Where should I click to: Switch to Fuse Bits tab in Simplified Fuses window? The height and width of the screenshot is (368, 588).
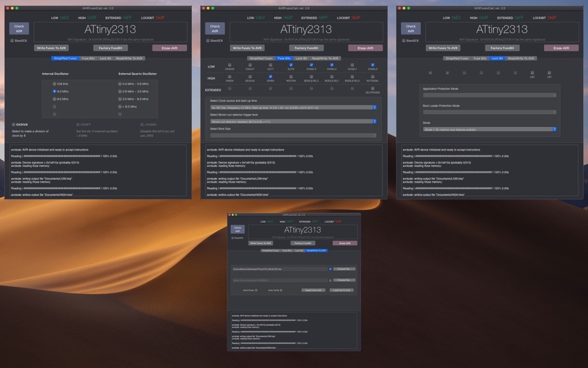[x=88, y=58]
